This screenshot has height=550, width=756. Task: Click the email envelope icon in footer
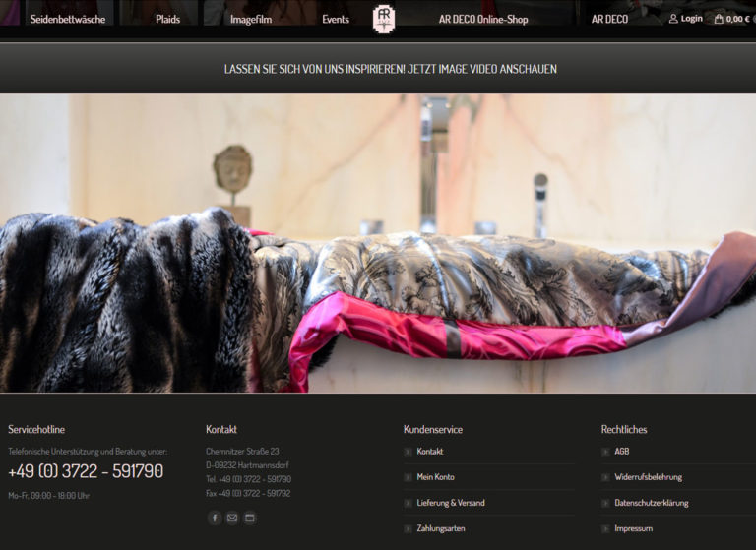232,518
